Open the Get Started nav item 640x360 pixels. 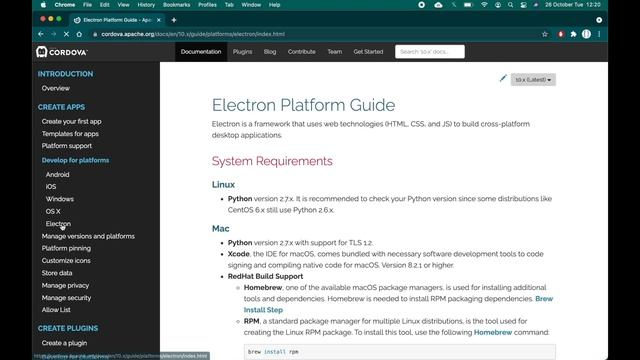368,52
